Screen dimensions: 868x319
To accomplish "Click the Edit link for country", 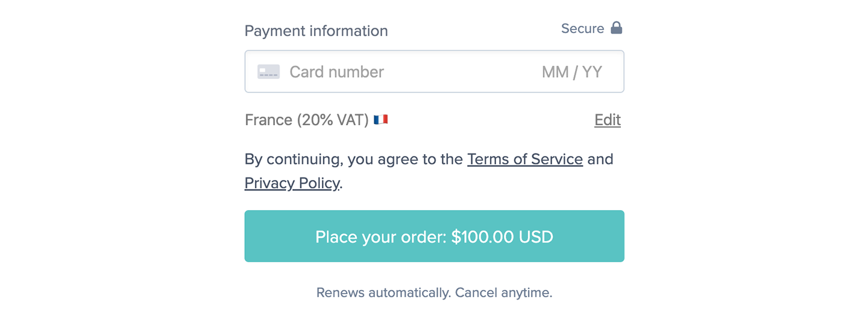I will [608, 120].
